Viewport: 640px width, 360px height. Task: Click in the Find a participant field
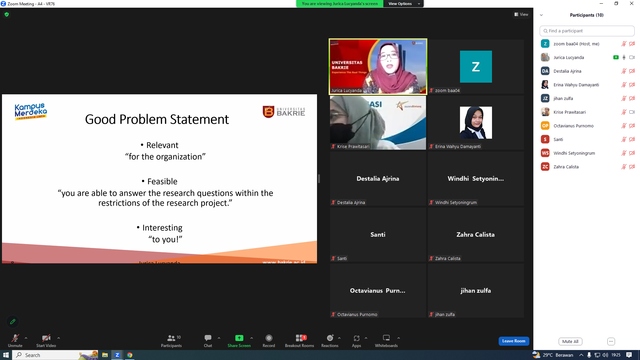[x=587, y=31]
